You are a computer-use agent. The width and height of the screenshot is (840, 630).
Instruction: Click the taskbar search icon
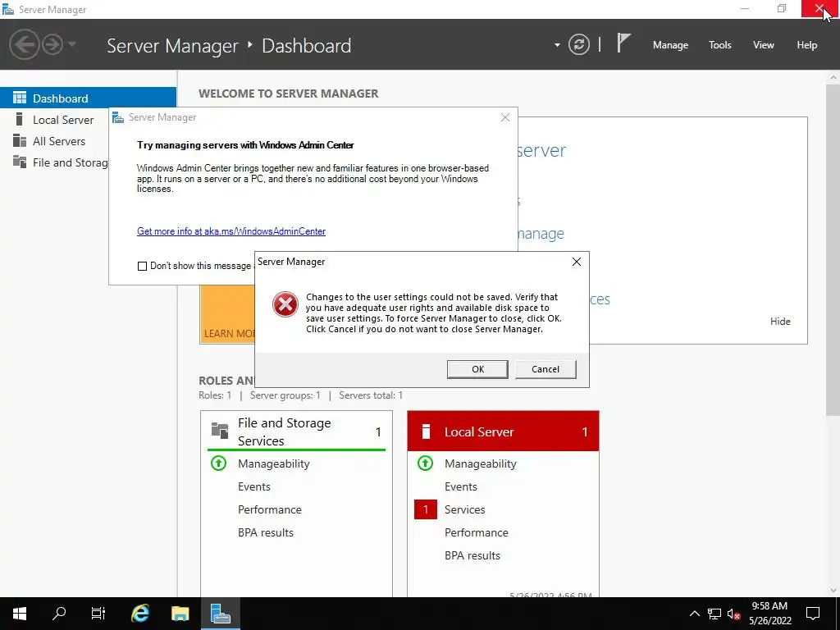[59, 614]
